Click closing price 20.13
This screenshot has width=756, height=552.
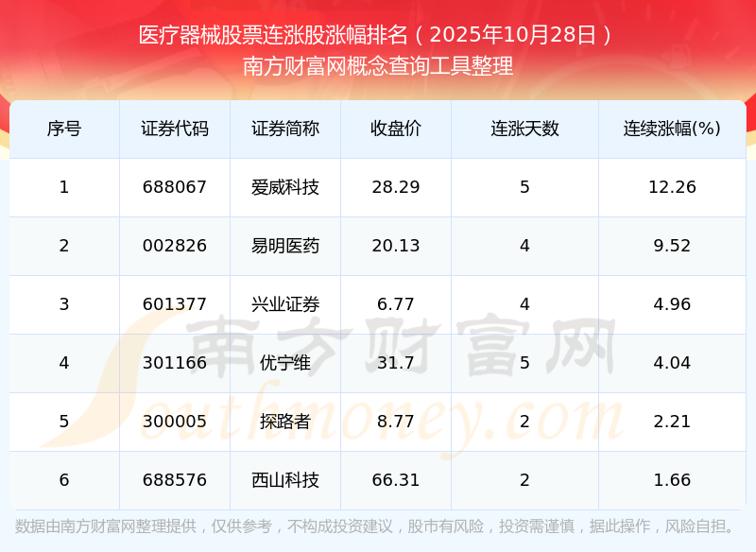396,246
